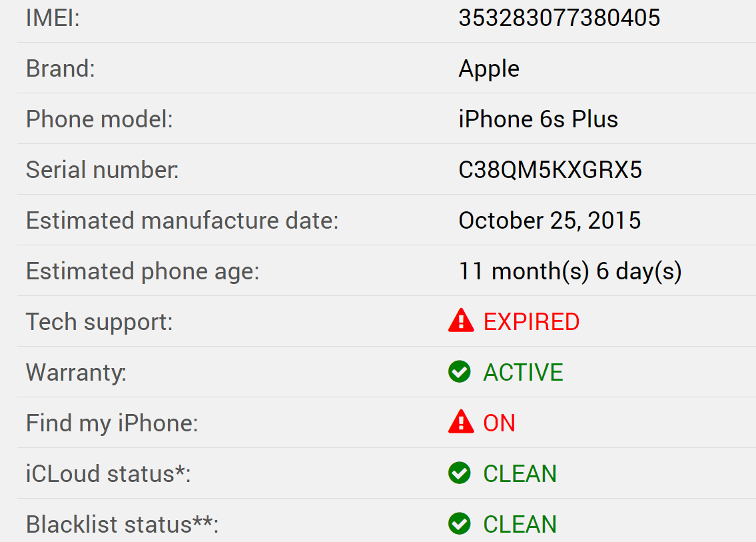Click the green checkmark for iCloud status
The width and height of the screenshot is (756, 542).
[x=460, y=473]
